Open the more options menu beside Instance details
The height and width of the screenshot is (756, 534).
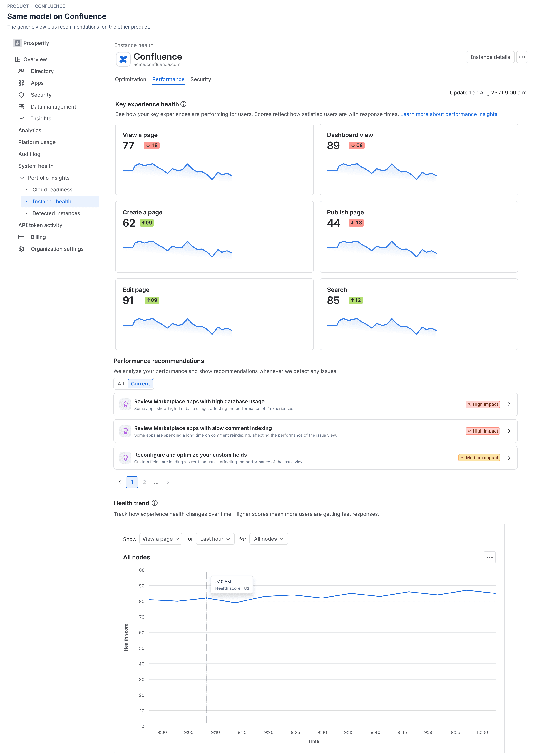(522, 57)
